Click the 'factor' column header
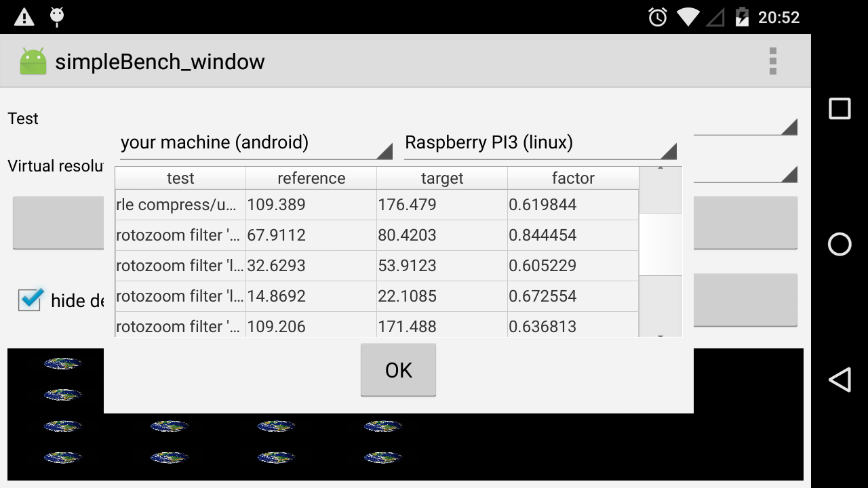Image resolution: width=868 pixels, height=488 pixels. [x=573, y=178]
